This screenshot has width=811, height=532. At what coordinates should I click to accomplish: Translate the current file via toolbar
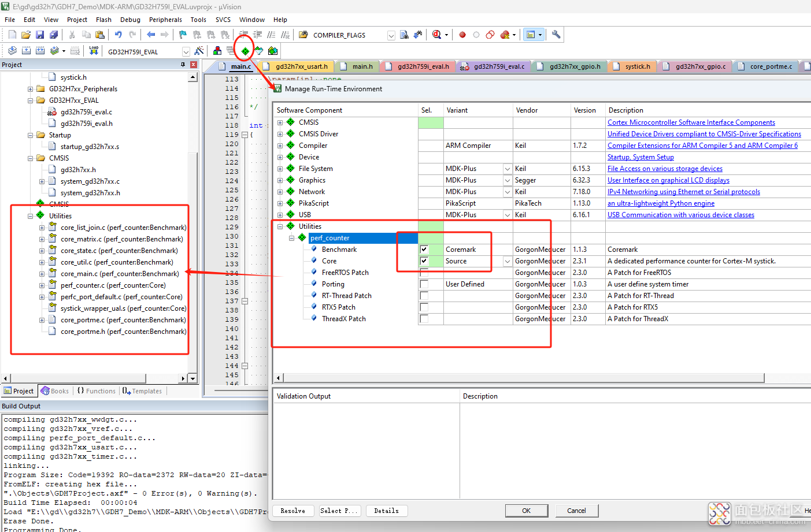pyautogui.click(x=12, y=51)
